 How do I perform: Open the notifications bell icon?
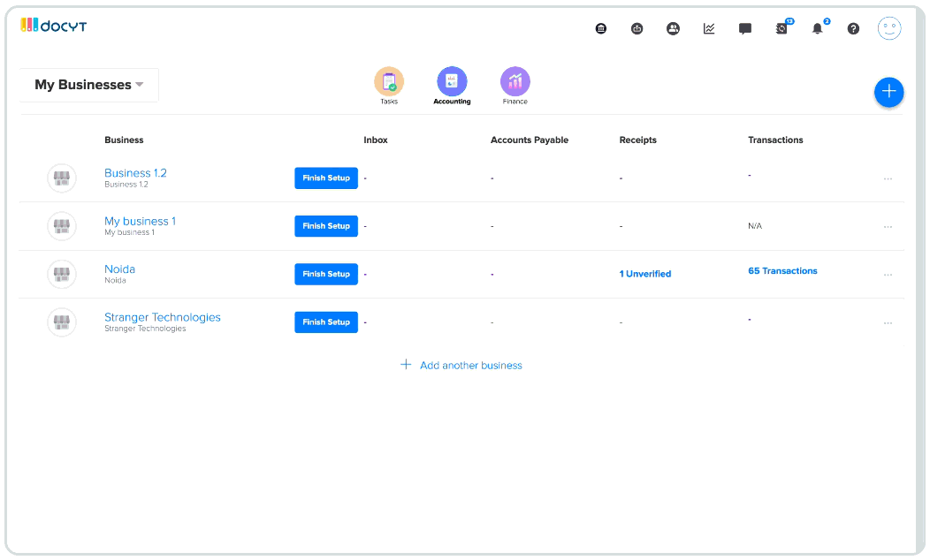click(x=818, y=28)
